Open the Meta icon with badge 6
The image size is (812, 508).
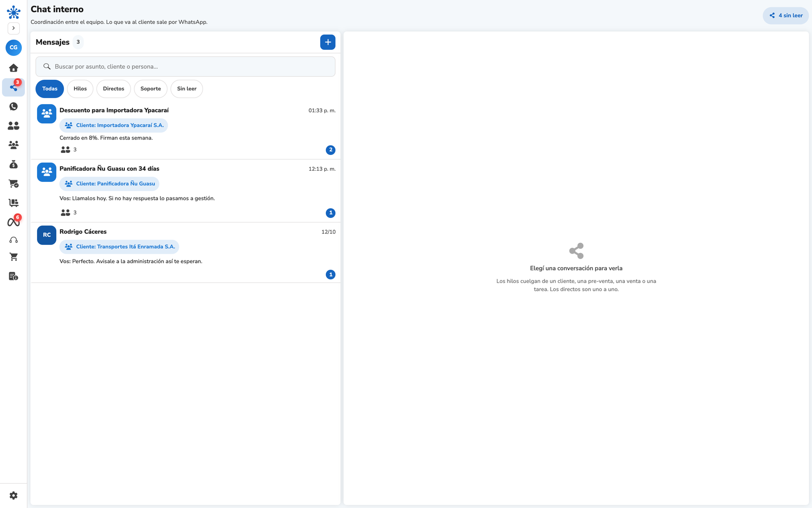(x=14, y=221)
